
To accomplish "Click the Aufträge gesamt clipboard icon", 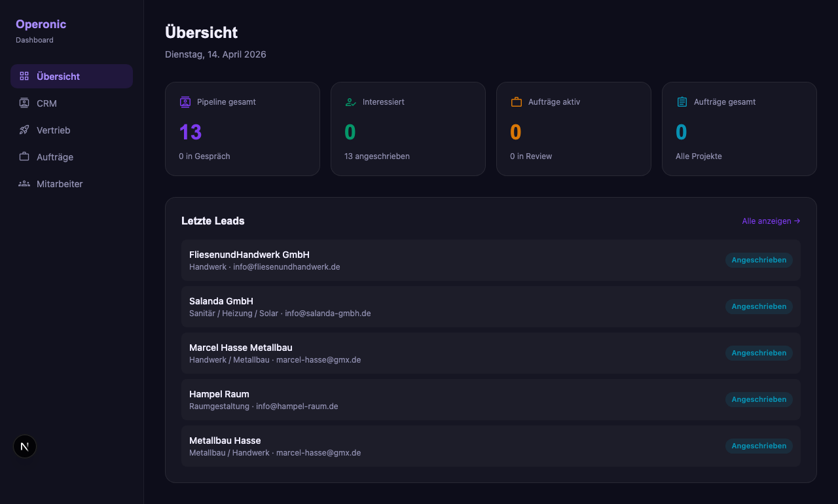I will (682, 102).
